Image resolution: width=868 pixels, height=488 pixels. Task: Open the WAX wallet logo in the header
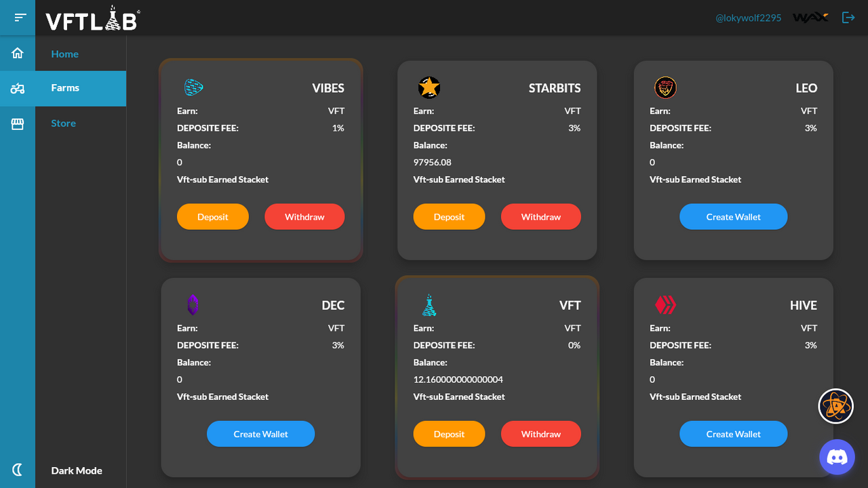click(x=810, y=18)
